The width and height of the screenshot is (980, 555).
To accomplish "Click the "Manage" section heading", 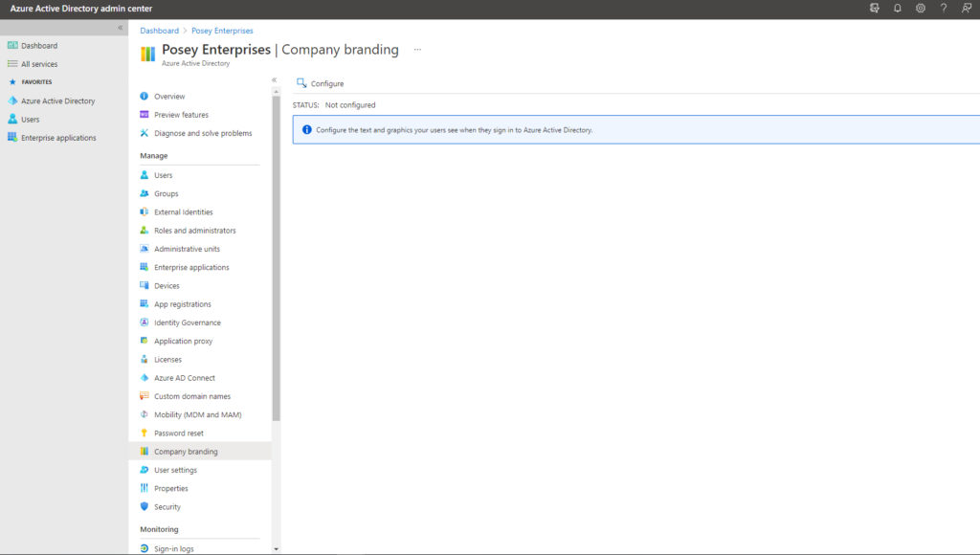I will pyautogui.click(x=154, y=156).
